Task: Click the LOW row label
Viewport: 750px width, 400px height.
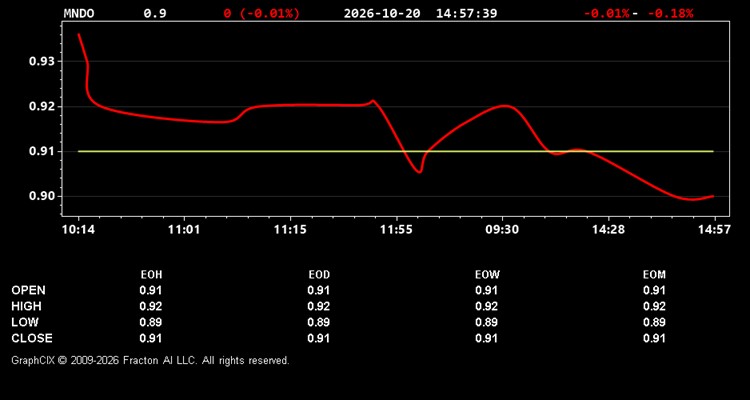Action: coord(25,322)
